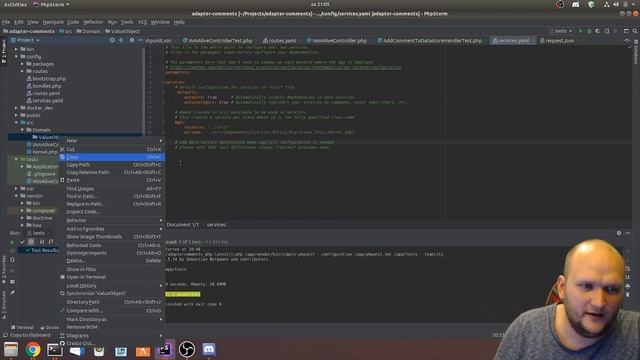Image resolution: width=640 pixels, height=360 pixels.
Task: Expand the bin folder in project tree
Action: (17, 49)
